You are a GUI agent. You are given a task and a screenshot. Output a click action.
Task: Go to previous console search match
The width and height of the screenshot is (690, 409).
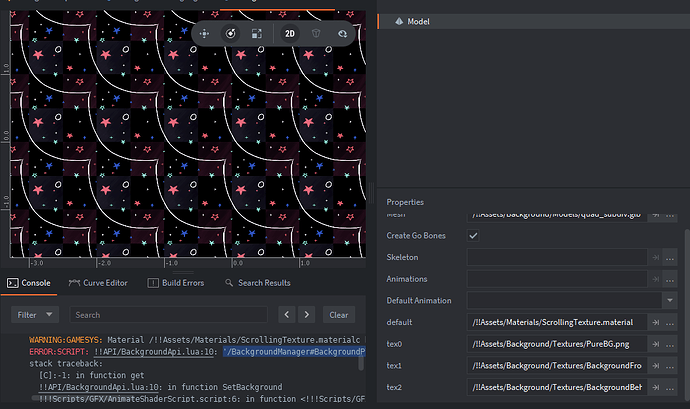pyautogui.click(x=286, y=314)
